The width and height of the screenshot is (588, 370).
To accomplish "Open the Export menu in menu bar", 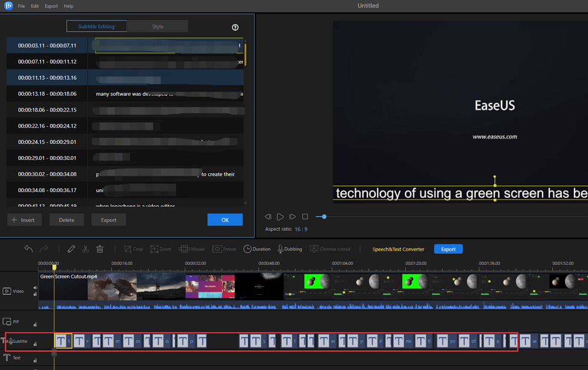I will (51, 6).
